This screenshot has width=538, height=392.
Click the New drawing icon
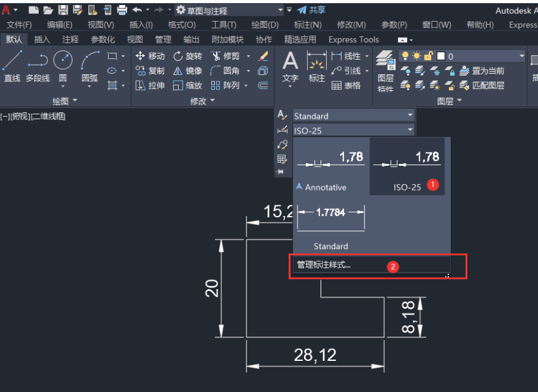coord(33,10)
